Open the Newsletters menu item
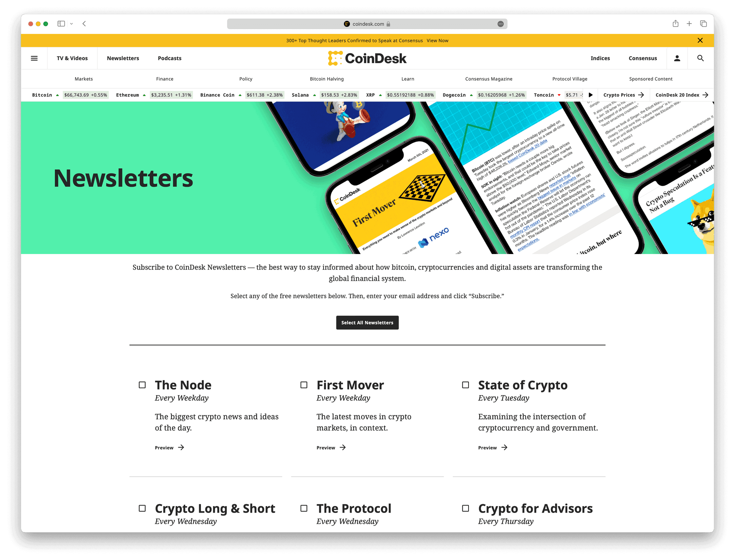This screenshot has height=560, width=735. click(x=123, y=58)
